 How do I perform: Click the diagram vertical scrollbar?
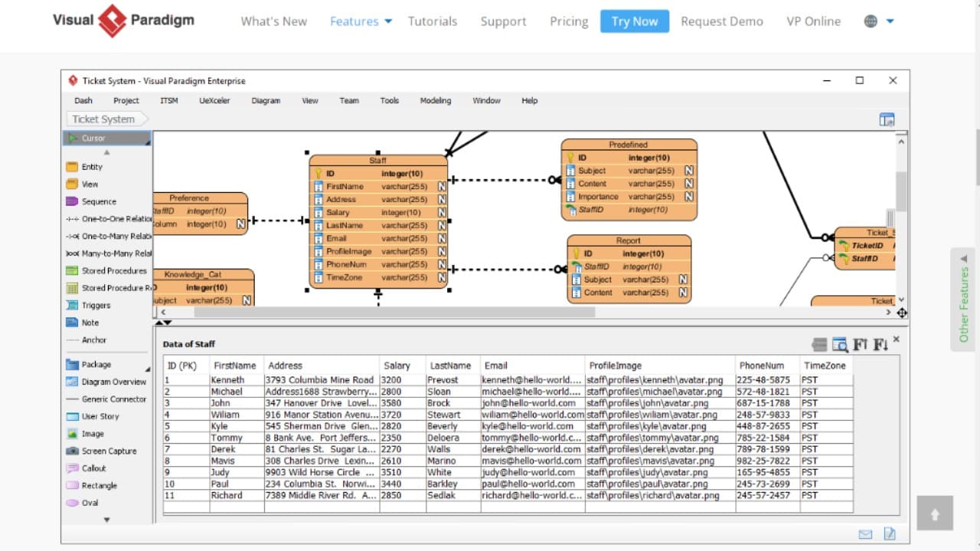point(901,191)
